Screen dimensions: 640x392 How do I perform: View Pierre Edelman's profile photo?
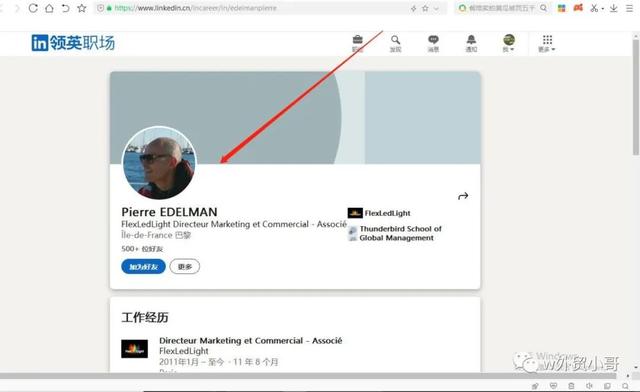point(159,163)
